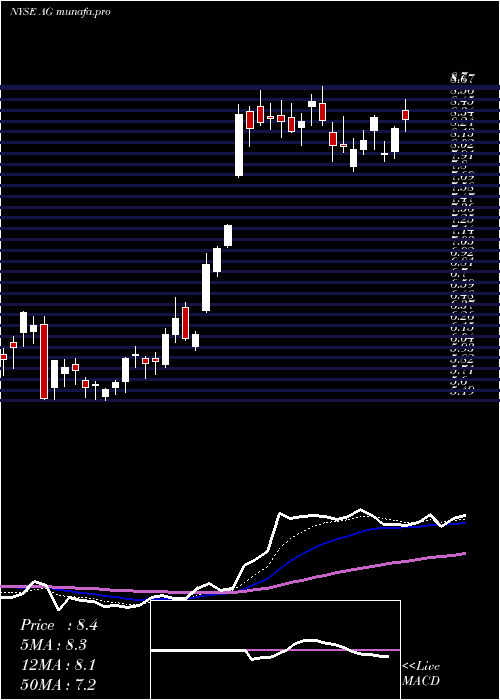The height and width of the screenshot is (700, 500).
Task: Click the last red candlestick on the right
Action: tap(405, 115)
